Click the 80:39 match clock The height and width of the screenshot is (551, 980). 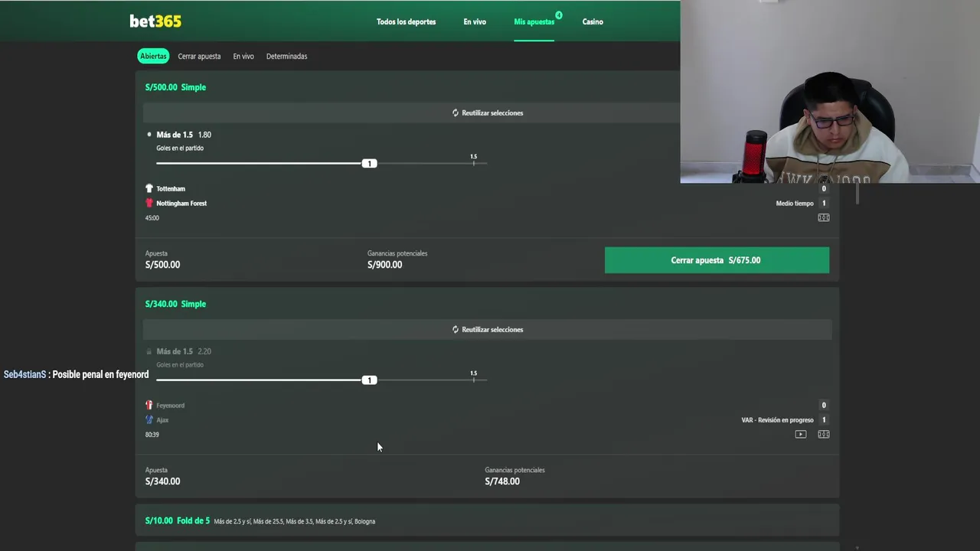point(152,434)
